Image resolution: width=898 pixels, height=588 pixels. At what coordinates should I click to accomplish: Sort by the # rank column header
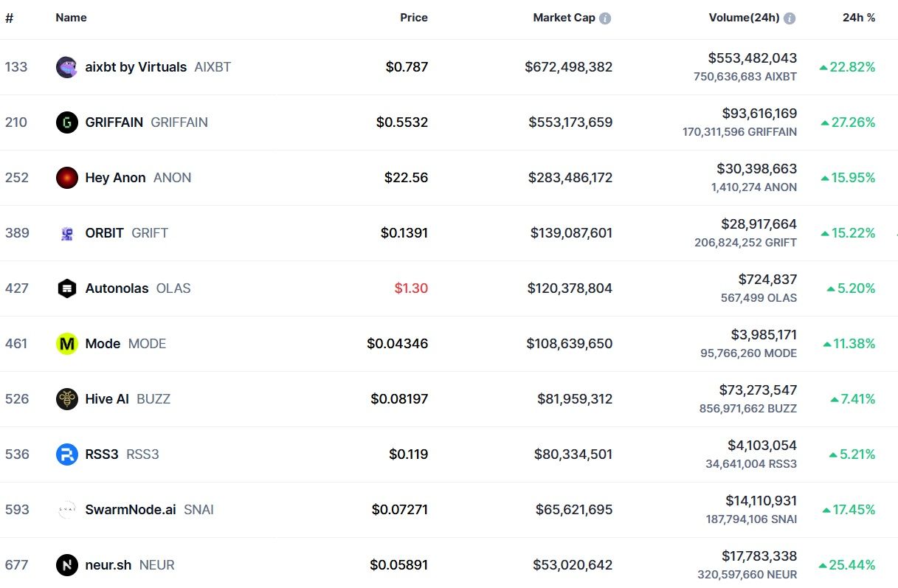click(x=9, y=18)
